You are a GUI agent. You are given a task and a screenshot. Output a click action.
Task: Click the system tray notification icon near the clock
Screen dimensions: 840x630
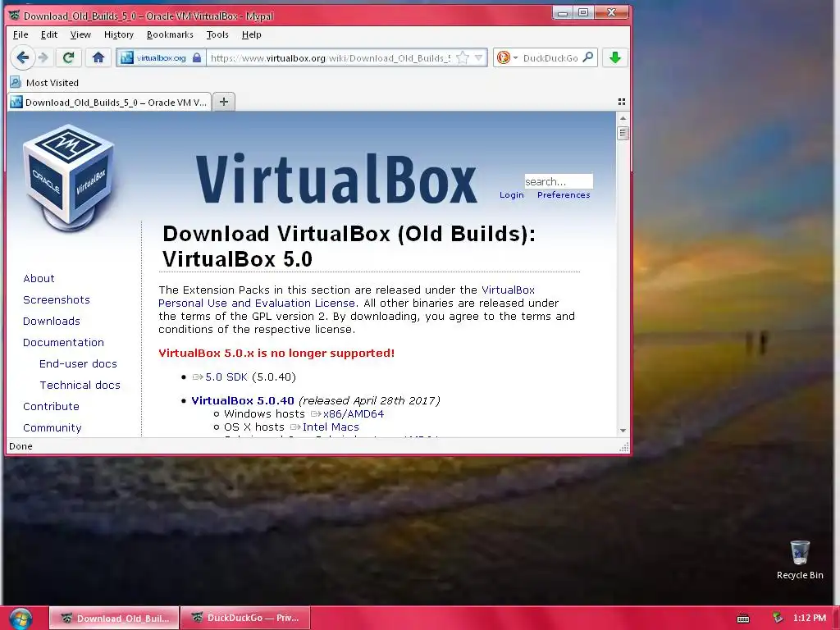click(778, 619)
